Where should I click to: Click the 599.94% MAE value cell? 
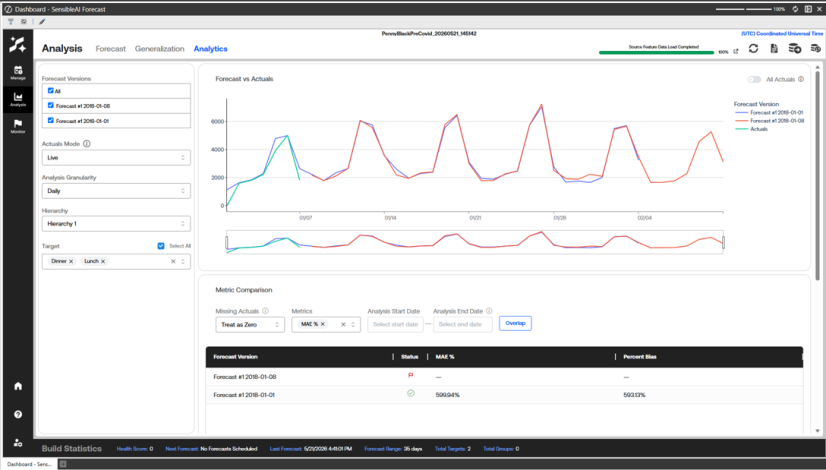(447, 395)
